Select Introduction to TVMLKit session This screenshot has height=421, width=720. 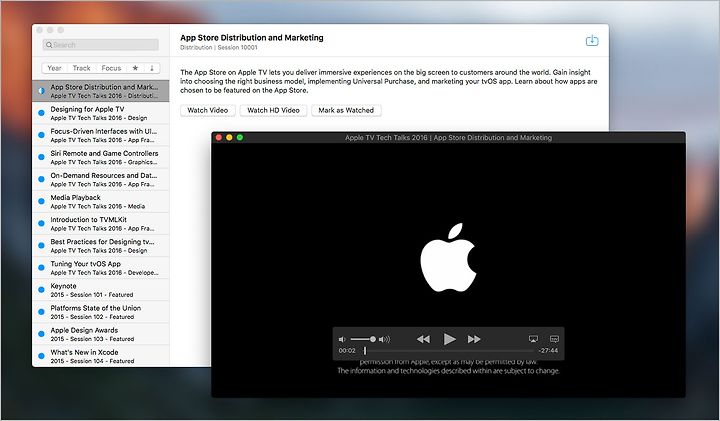point(101,223)
